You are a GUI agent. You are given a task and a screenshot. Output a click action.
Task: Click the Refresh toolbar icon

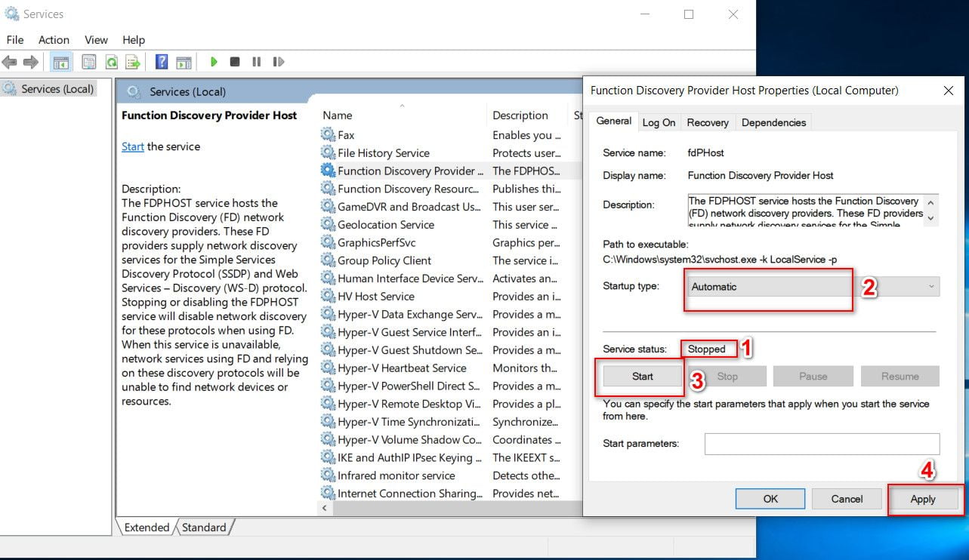[111, 62]
